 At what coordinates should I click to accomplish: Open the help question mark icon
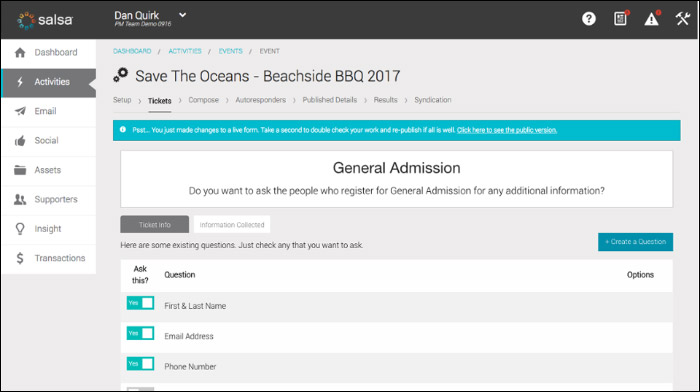[589, 19]
